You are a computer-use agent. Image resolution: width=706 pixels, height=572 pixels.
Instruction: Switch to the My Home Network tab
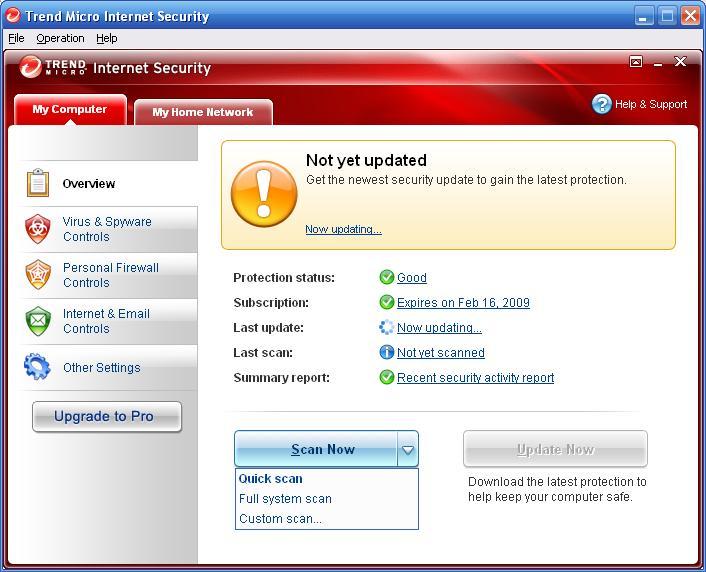pos(202,112)
